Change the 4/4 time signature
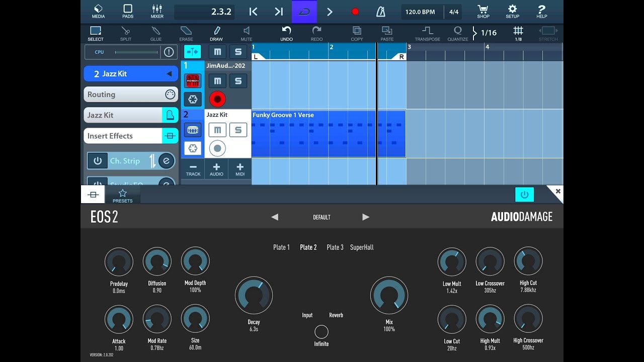 point(454,12)
